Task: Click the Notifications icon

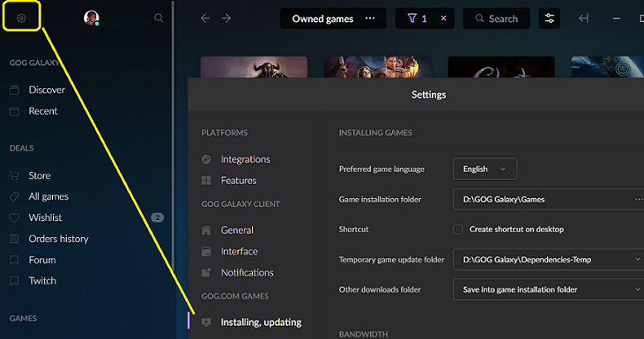Action: tap(206, 272)
